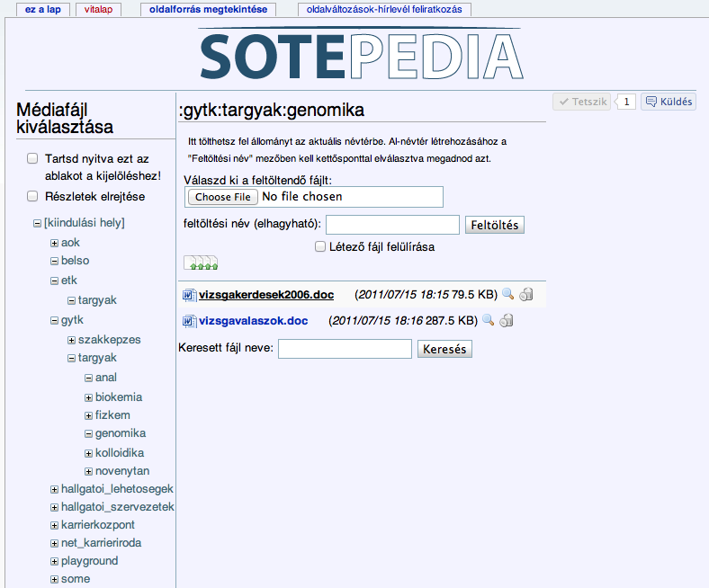
Task: Expand the biokemia folder
Action: coord(88,397)
